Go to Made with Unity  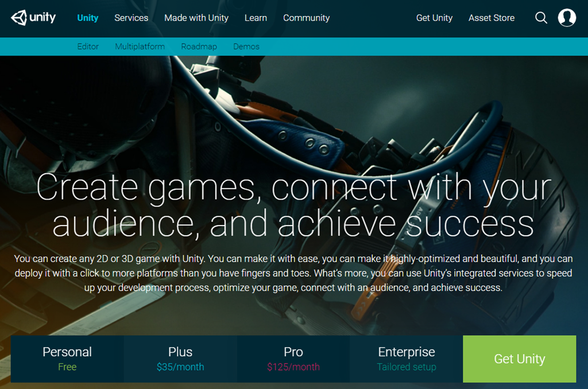point(196,18)
